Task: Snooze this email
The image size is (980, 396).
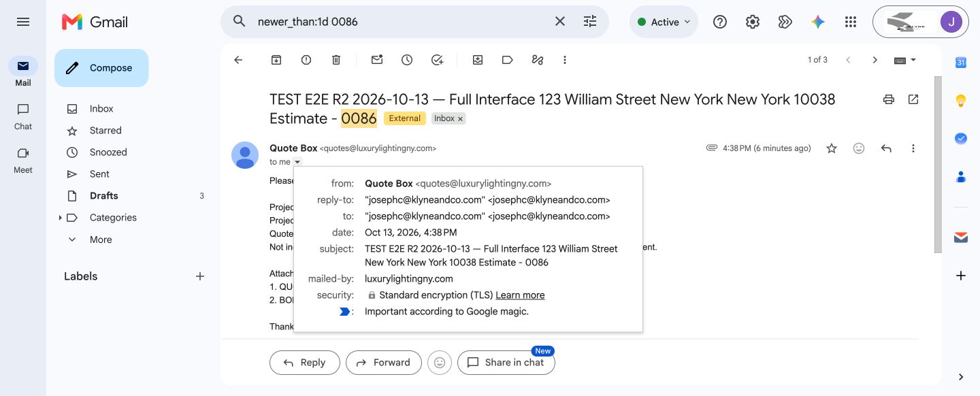Action: pos(407,60)
